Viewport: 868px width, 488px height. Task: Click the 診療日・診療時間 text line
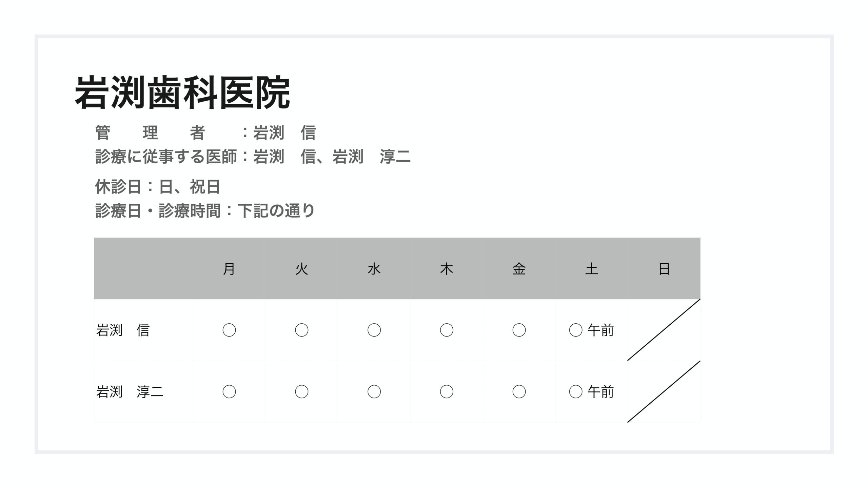(x=205, y=211)
